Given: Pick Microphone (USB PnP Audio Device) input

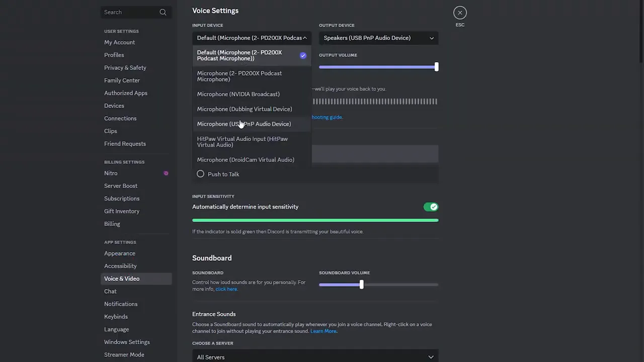Looking at the screenshot, I should 252,124.
